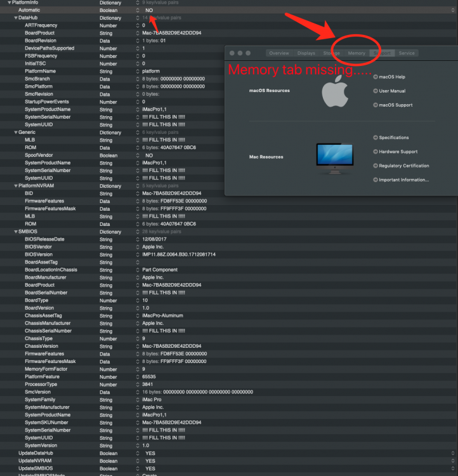Select the ChassisAssetTag iMacPro-Aluminum value
The height and width of the screenshot is (476, 458).
point(162,315)
